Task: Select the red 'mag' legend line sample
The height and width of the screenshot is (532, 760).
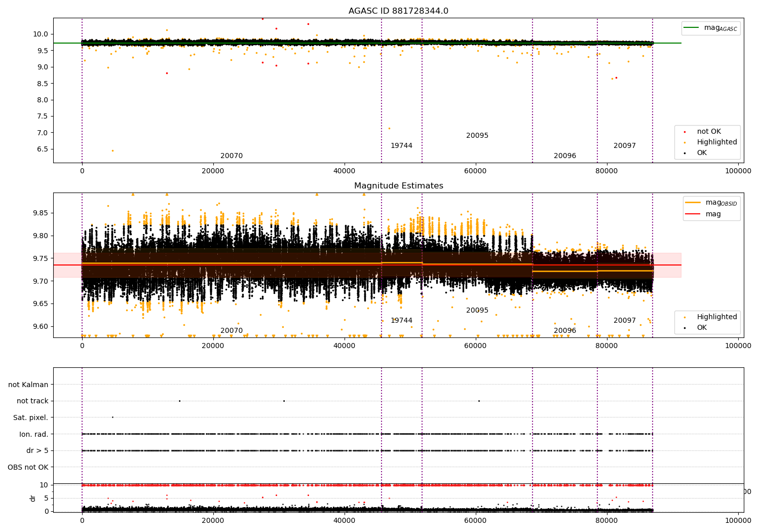Action: 693,214
